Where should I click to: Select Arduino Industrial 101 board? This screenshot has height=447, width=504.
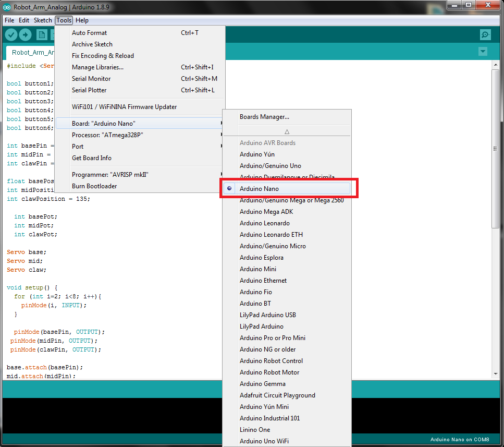[287, 418]
